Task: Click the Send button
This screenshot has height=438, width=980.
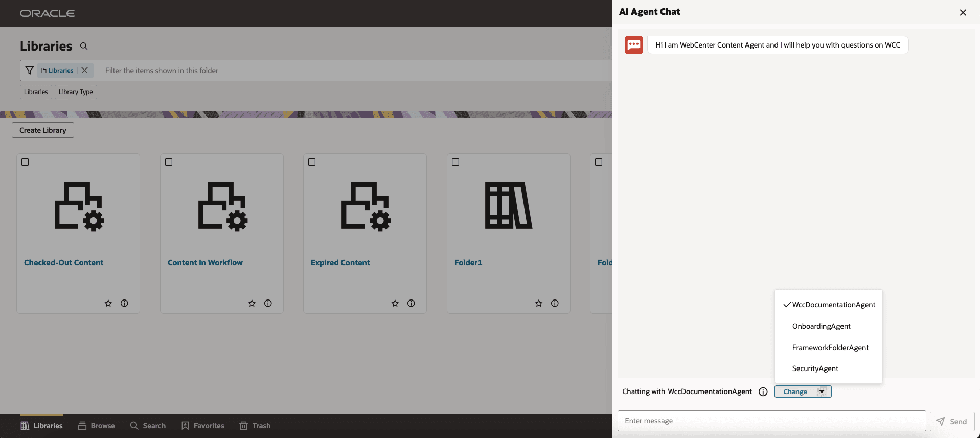Action: point(952,422)
